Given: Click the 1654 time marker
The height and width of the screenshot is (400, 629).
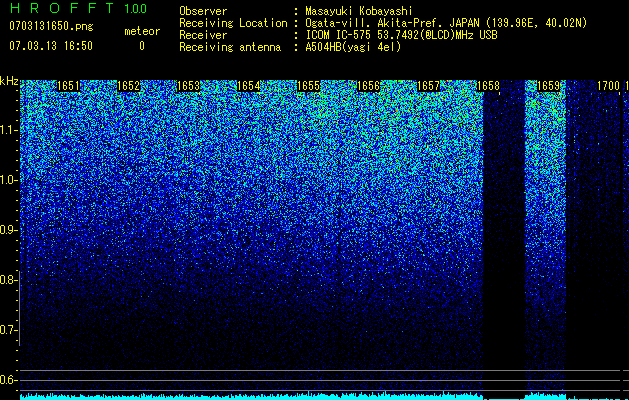Looking at the screenshot, I should (x=248, y=86).
